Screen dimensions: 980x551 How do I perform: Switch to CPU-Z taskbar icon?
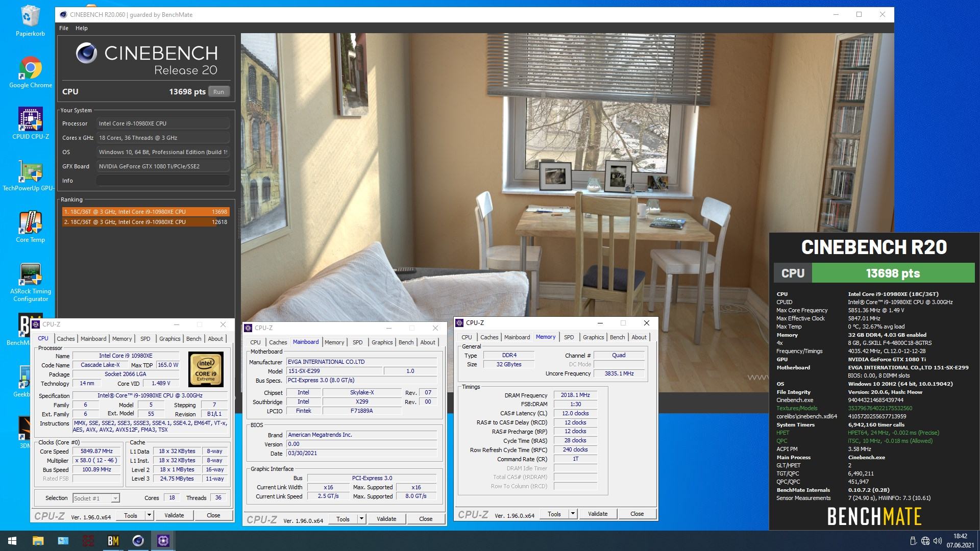163,541
